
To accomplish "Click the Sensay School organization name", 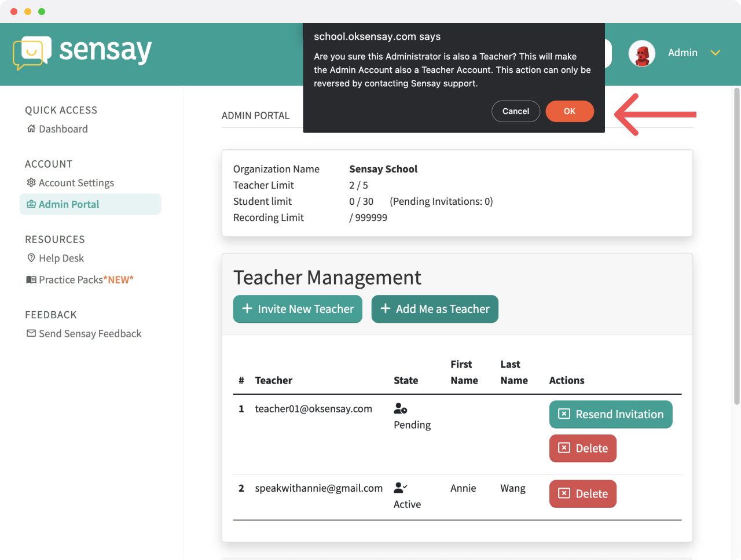I will [383, 169].
